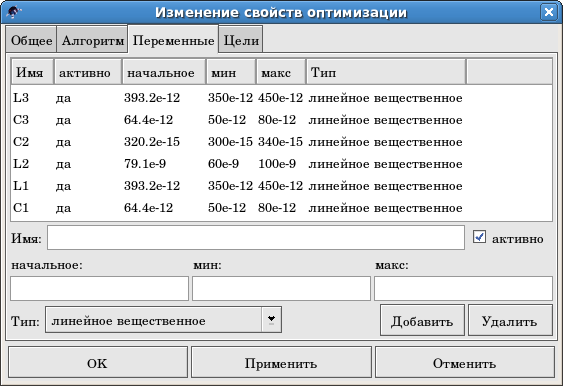Go to the Цели tab

[x=241, y=40]
